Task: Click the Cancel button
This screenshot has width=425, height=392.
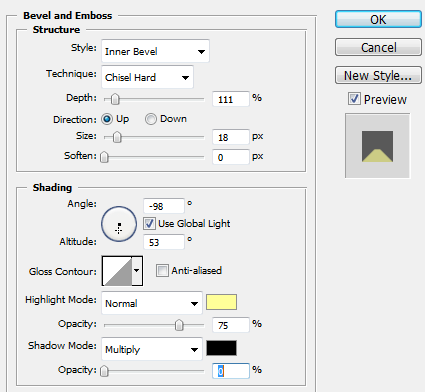Action: [378, 47]
